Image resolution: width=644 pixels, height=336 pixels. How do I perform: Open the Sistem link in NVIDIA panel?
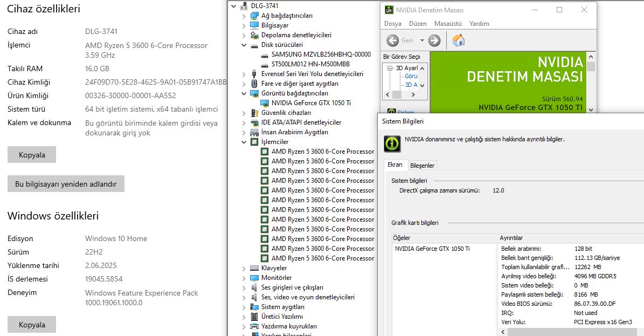pyautogui.click(x=405, y=112)
